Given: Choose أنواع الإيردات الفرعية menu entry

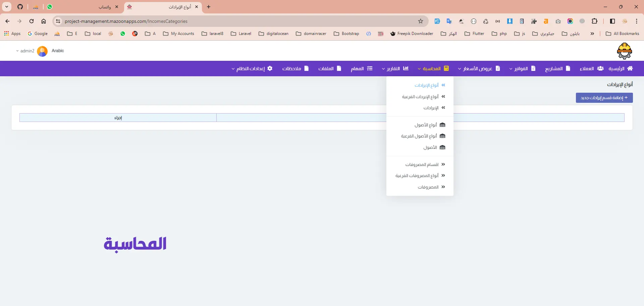Looking at the screenshot, I should tap(420, 97).
